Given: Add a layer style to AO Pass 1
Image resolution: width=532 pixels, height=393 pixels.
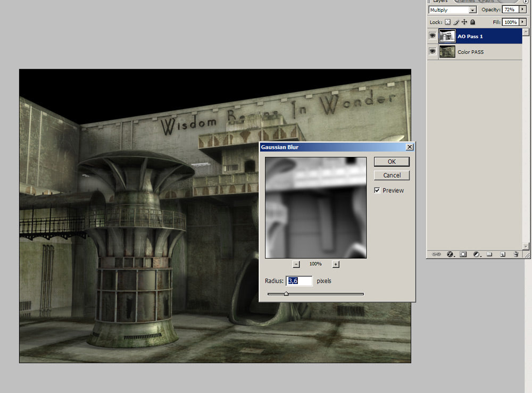Looking at the screenshot, I should pos(450,254).
